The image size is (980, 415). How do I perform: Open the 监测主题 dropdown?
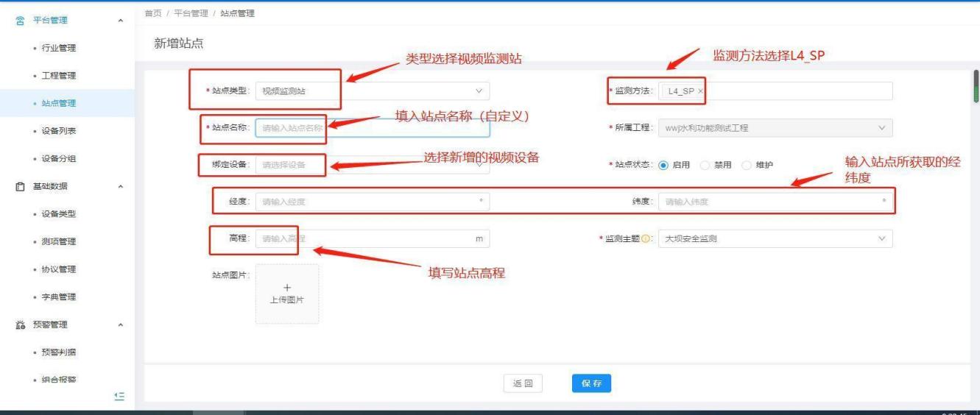tap(773, 239)
